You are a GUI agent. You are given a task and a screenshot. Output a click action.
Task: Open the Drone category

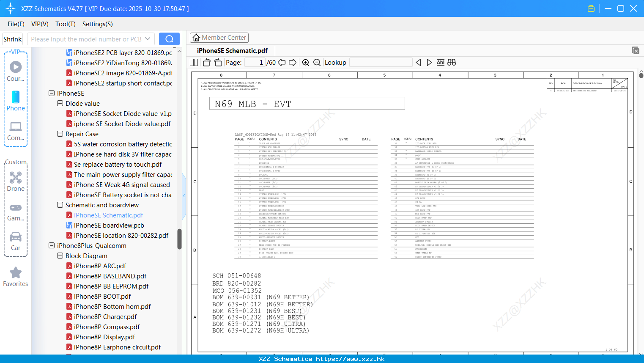pos(16,181)
